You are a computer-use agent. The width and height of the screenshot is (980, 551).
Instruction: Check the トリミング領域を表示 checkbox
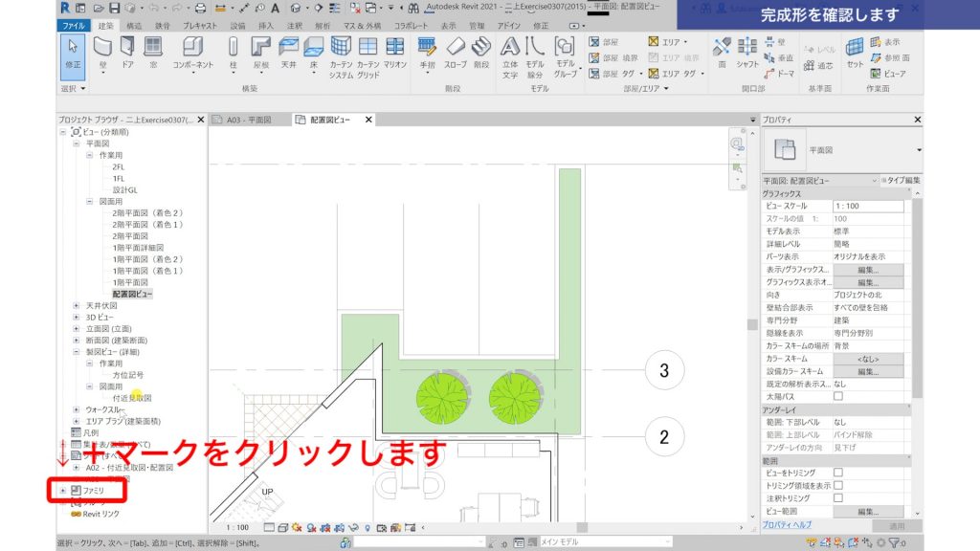point(838,485)
